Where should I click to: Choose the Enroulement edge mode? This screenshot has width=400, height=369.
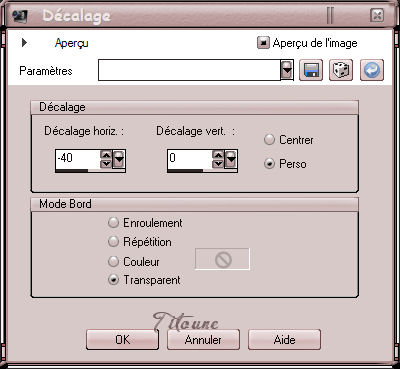point(114,223)
